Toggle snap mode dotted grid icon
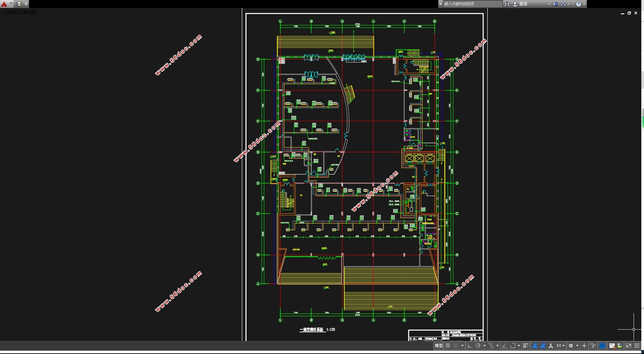The height and width of the screenshot is (354, 644). click(x=456, y=346)
